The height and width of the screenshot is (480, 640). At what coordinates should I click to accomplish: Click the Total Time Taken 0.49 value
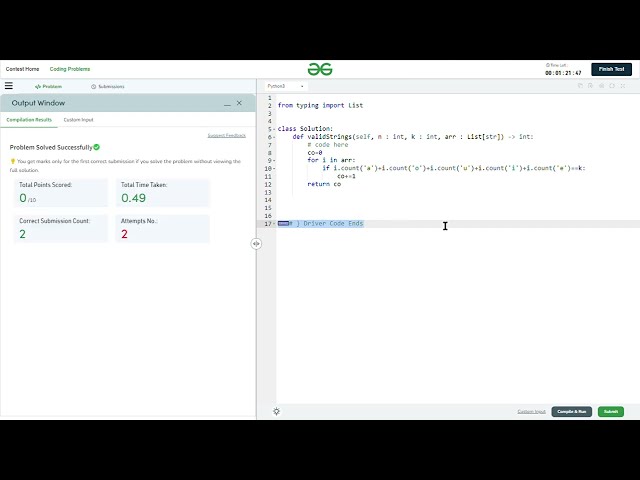[x=133, y=198]
